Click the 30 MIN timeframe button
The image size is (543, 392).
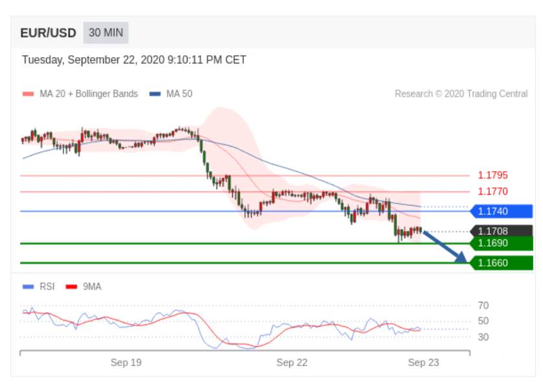pos(106,32)
